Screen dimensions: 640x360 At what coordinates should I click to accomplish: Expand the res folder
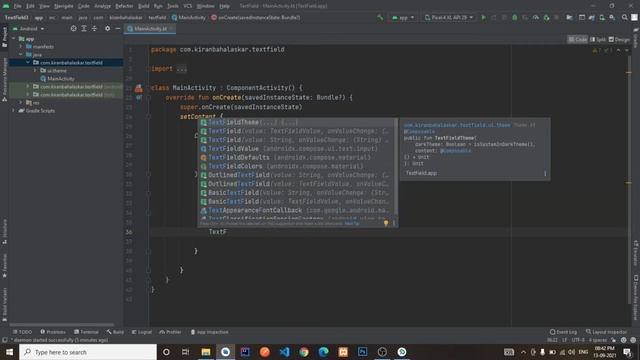[21, 102]
